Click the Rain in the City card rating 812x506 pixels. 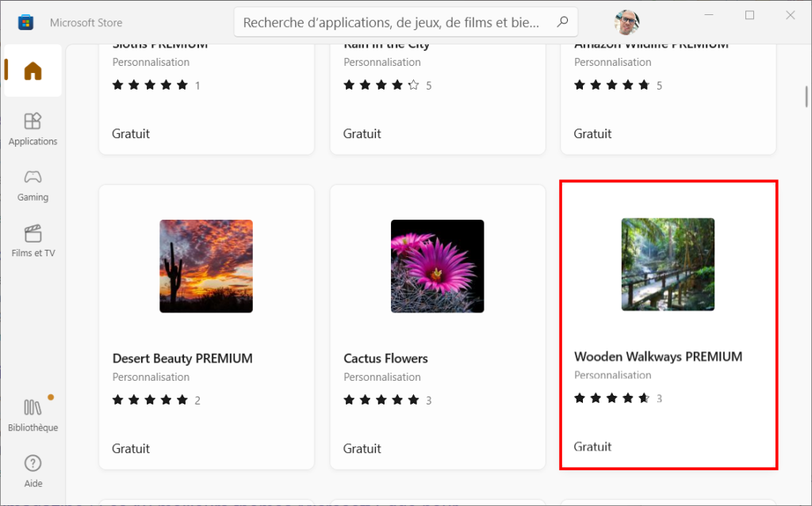pyautogui.click(x=387, y=85)
